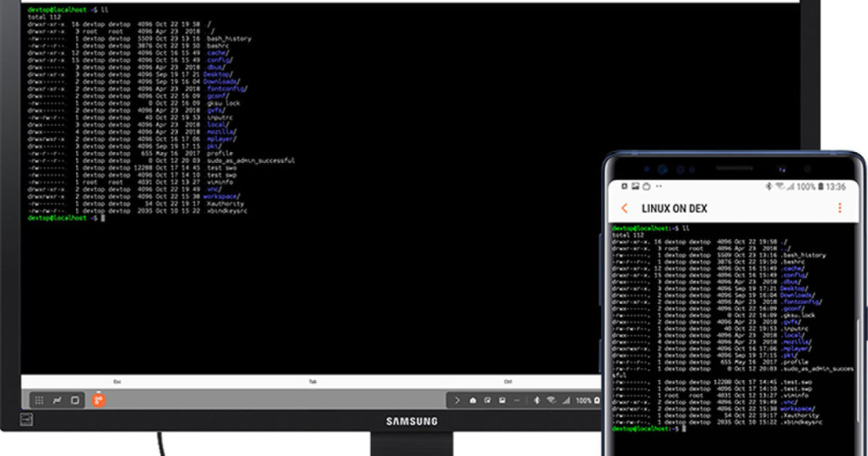Click the Bluetooth icon in monitor tray
Image resolution: width=868 pixels, height=456 pixels.
[537, 400]
